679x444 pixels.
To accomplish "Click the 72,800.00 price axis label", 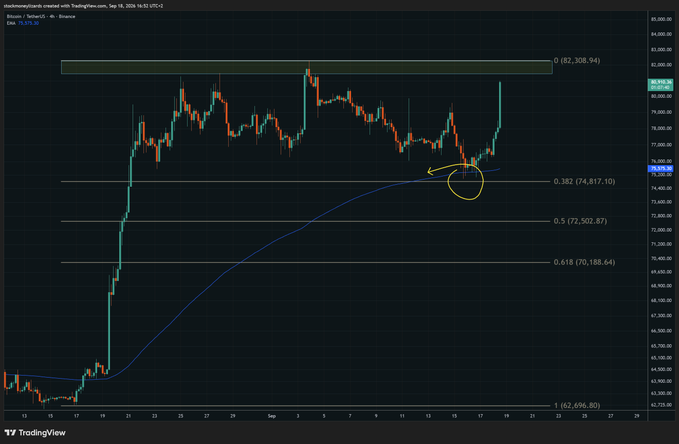I will click(x=661, y=216).
